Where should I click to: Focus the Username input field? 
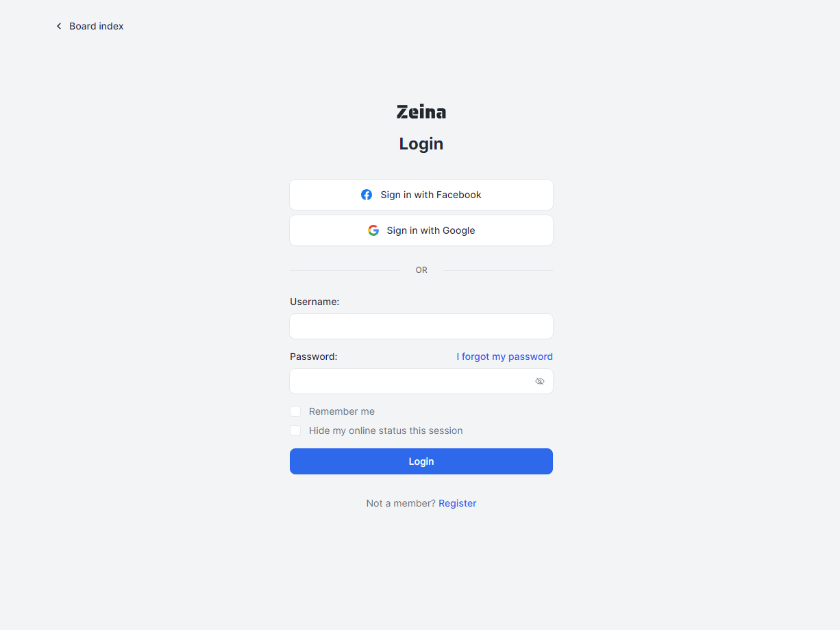coord(421,326)
